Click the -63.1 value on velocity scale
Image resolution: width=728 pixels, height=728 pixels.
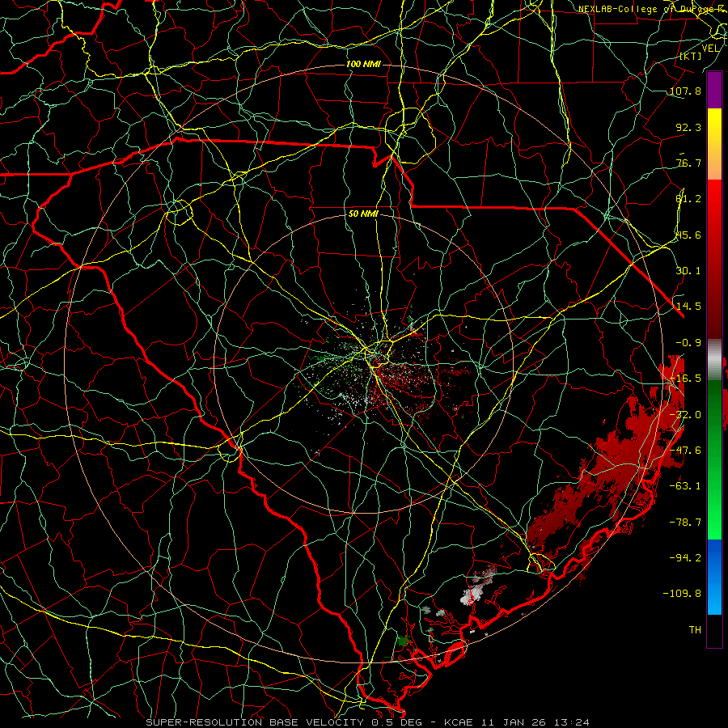(x=685, y=486)
